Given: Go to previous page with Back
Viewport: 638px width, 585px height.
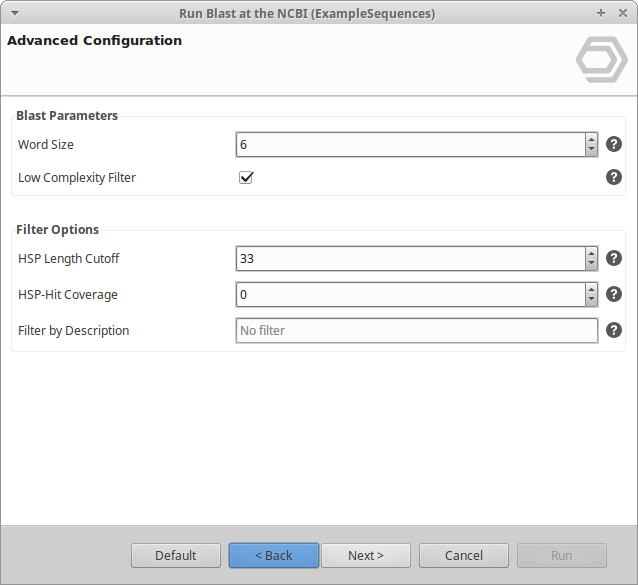Looking at the screenshot, I should [273, 555].
